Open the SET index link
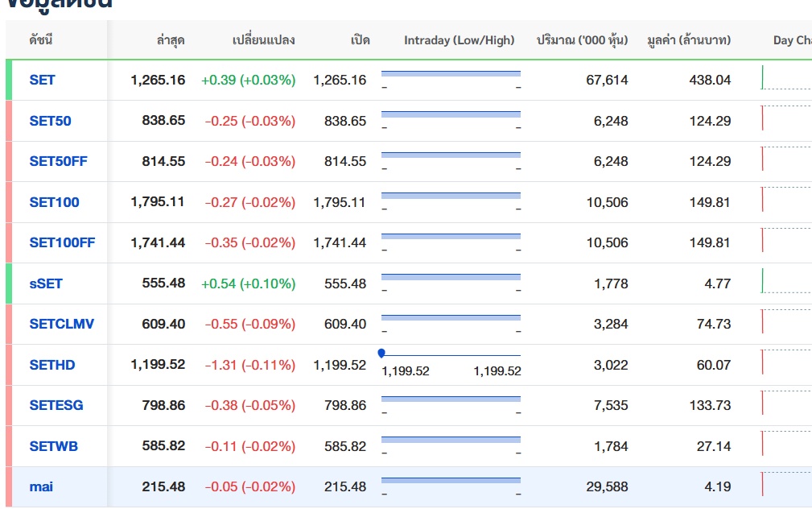Screen dimensions: 812x509 point(42,80)
